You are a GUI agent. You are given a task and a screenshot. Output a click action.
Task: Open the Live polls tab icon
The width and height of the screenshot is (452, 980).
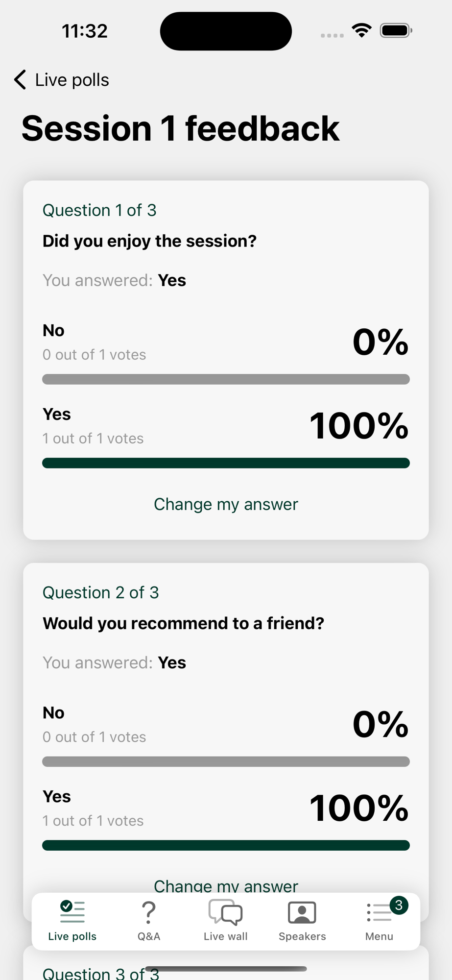click(x=72, y=912)
